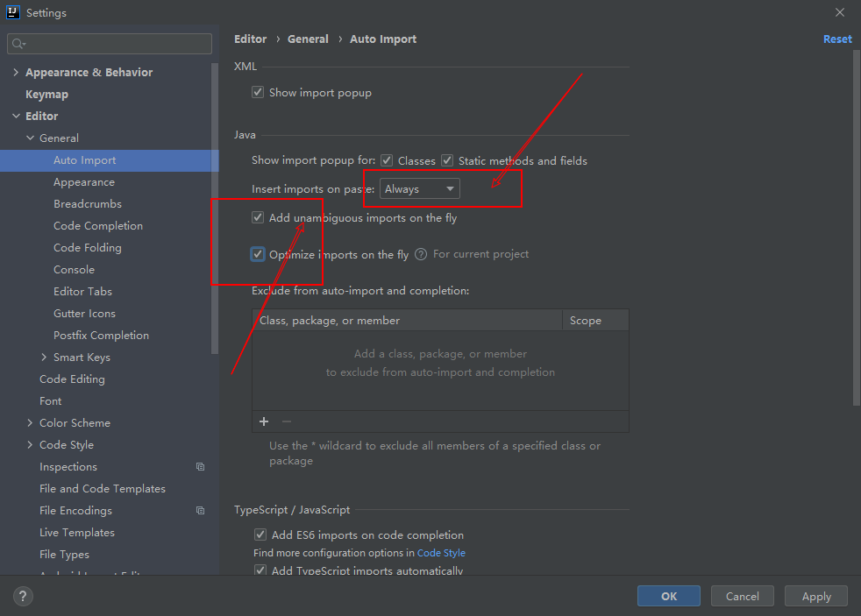Expand the Smart Keys node
861x616 pixels.
44,358
